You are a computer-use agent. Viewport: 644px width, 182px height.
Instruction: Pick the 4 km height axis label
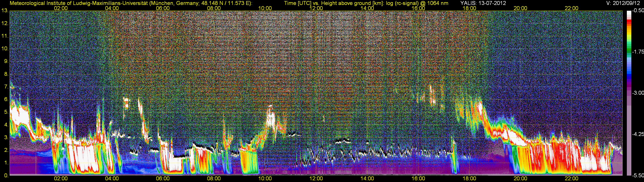6,125
